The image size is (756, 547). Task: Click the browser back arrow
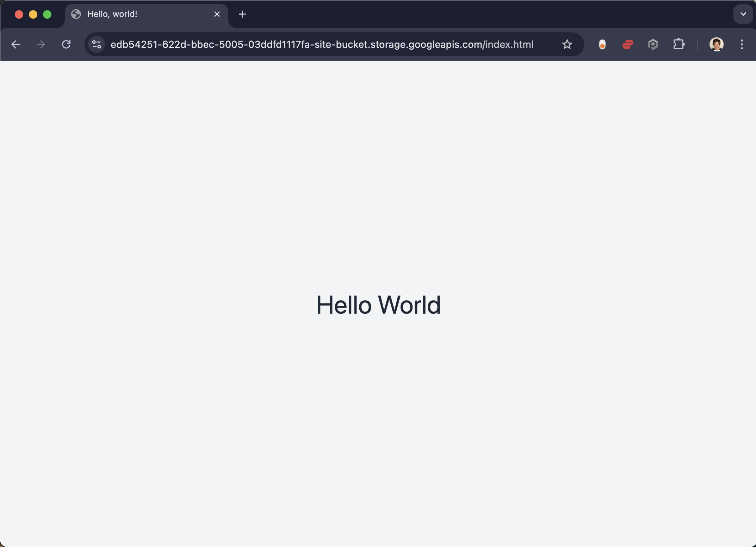[16, 44]
